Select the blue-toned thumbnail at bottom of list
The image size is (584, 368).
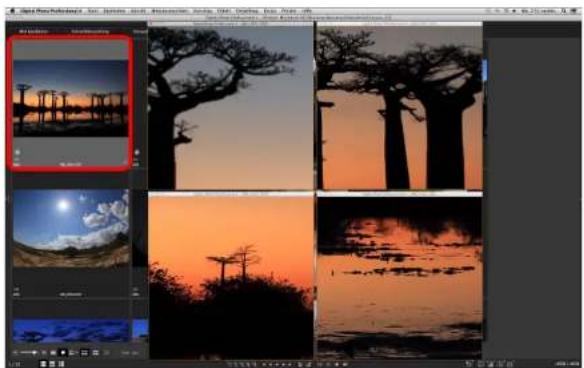72,331
